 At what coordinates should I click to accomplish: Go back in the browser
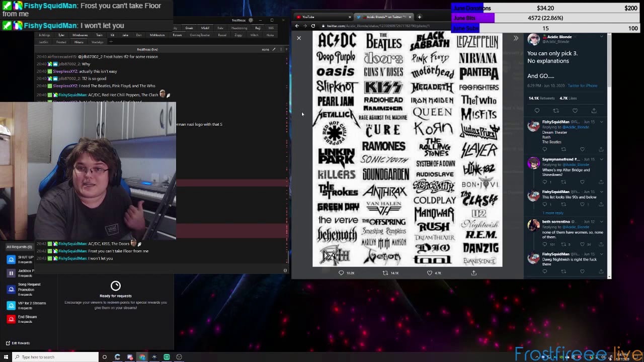(297, 26)
